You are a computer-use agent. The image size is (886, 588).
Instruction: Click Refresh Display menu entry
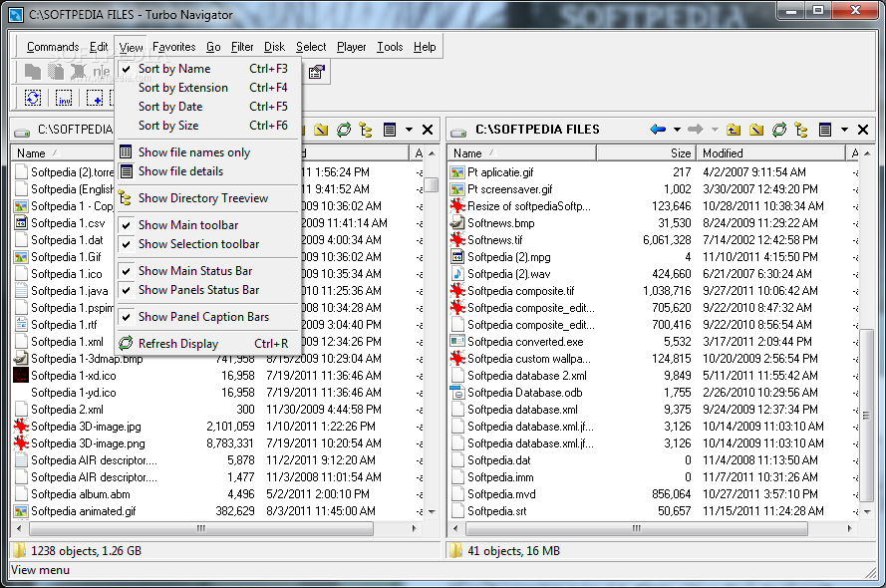click(x=208, y=344)
